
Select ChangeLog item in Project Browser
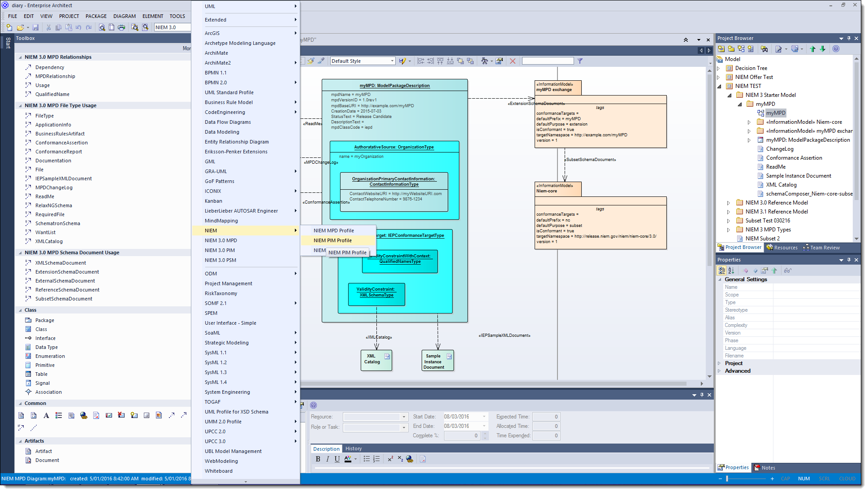point(779,149)
